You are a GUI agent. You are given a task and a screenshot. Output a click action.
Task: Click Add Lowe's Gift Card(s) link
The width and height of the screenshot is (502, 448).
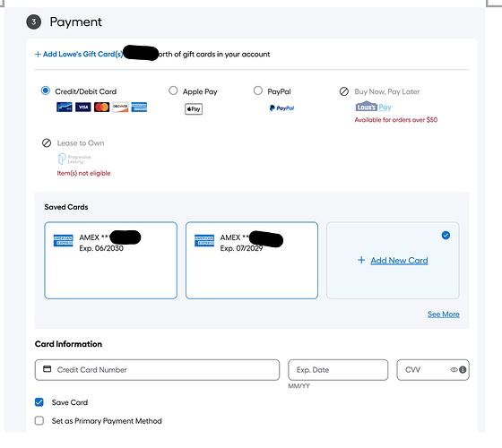coord(79,54)
